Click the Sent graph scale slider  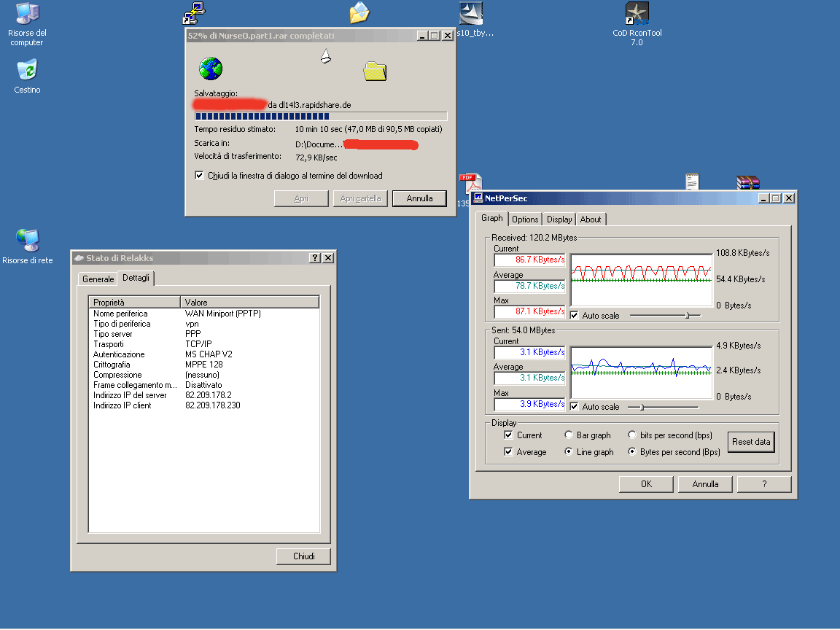click(x=642, y=407)
